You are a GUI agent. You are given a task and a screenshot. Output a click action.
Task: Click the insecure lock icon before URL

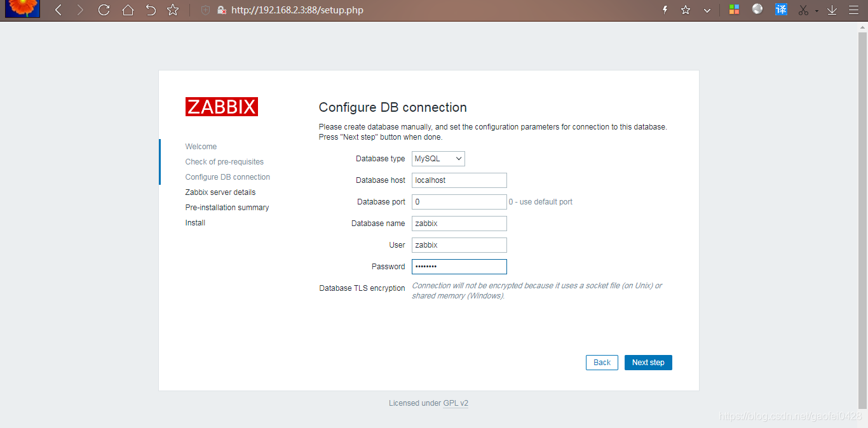[222, 10]
